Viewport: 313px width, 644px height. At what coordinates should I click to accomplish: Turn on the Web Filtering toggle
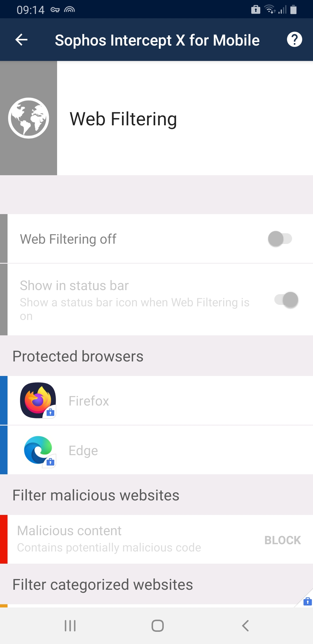tap(280, 239)
